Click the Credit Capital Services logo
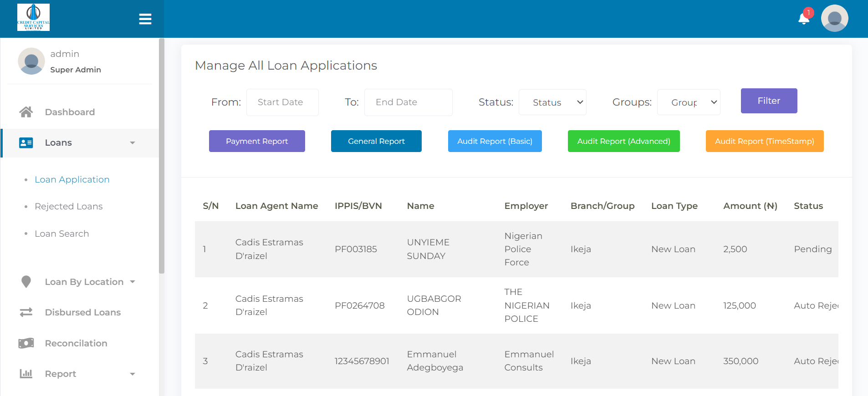 (x=33, y=17)
